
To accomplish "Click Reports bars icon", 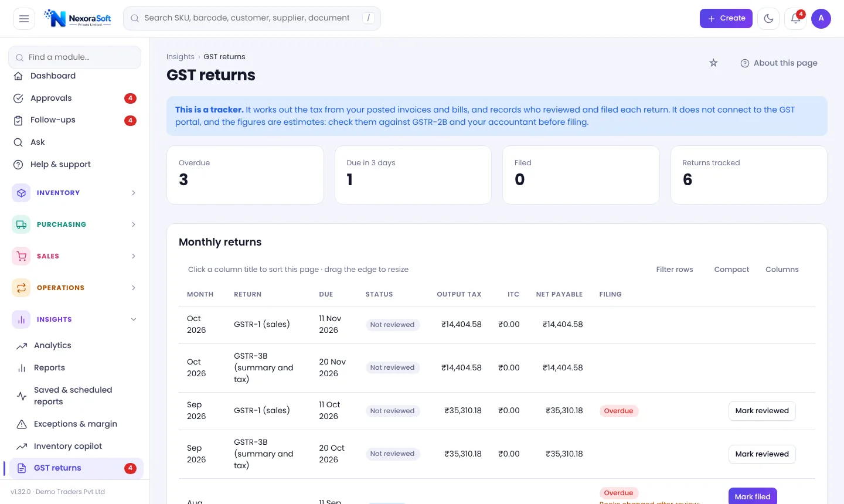I will tap(22, 368).
